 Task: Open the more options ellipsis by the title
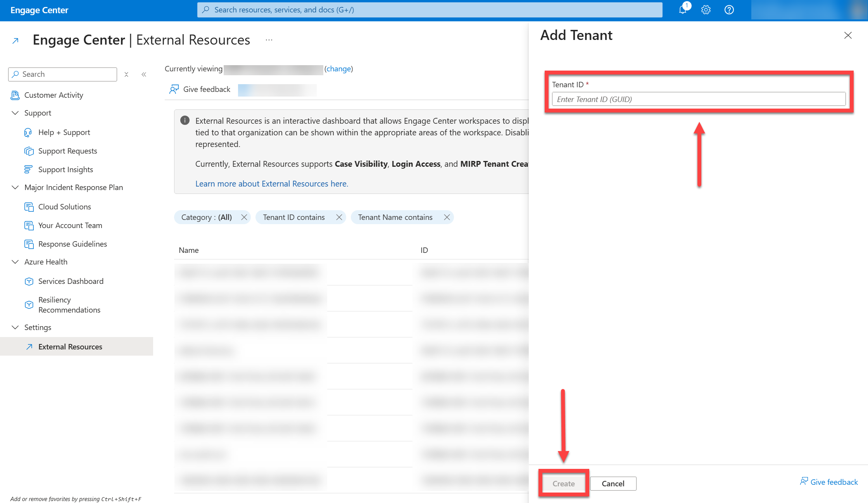click(x=269, y=40)
